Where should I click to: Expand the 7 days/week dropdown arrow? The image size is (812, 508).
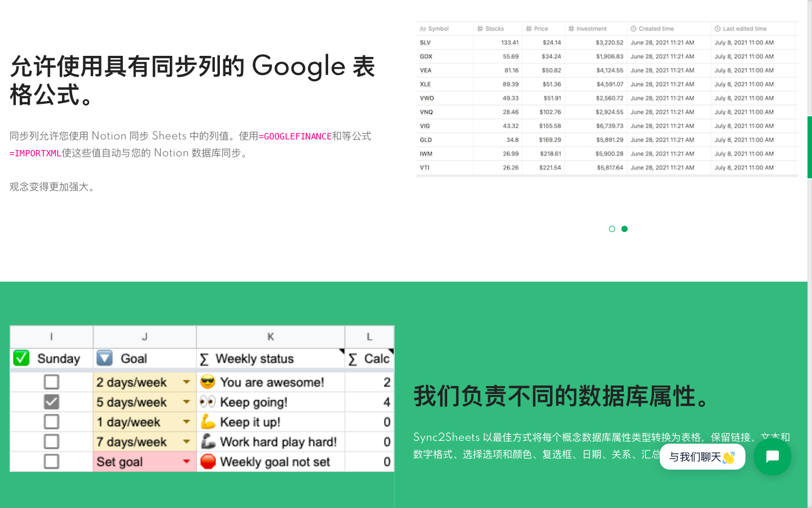tap(186, 442)
